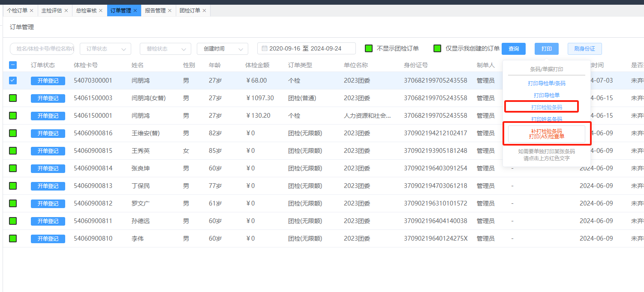Screen dimensions: 644x292
Task: Toggle the 不显示团检订单 checkbox
Action: click(x=369, y=48)
